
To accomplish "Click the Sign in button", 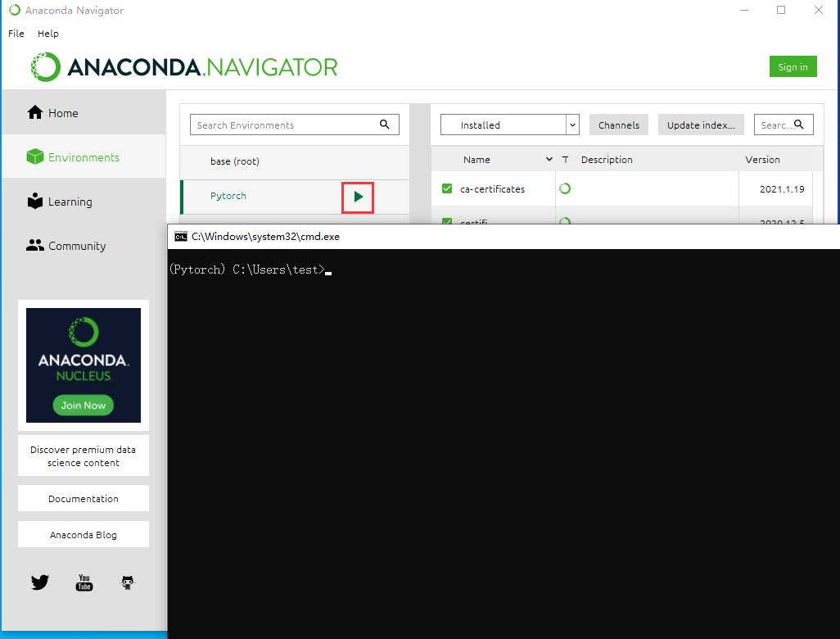I will tap(793, 66).
